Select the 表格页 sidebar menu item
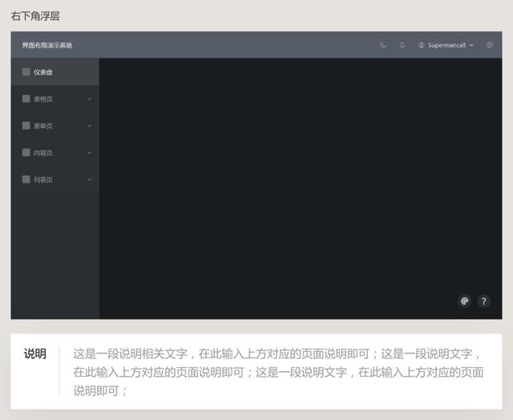513x420 pixels. pyautogui.click(x=55, y=99)
